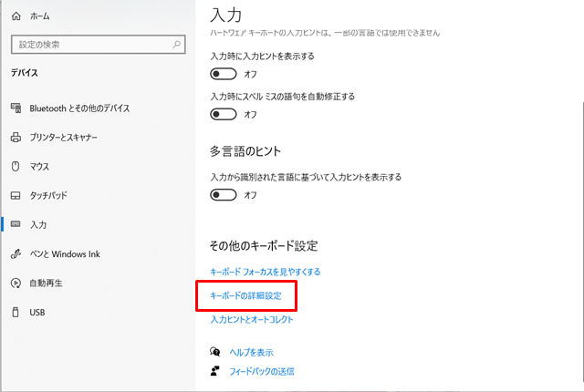
Task: Open USB settings page
Action: pyautogui.click(x=37, y=313)
